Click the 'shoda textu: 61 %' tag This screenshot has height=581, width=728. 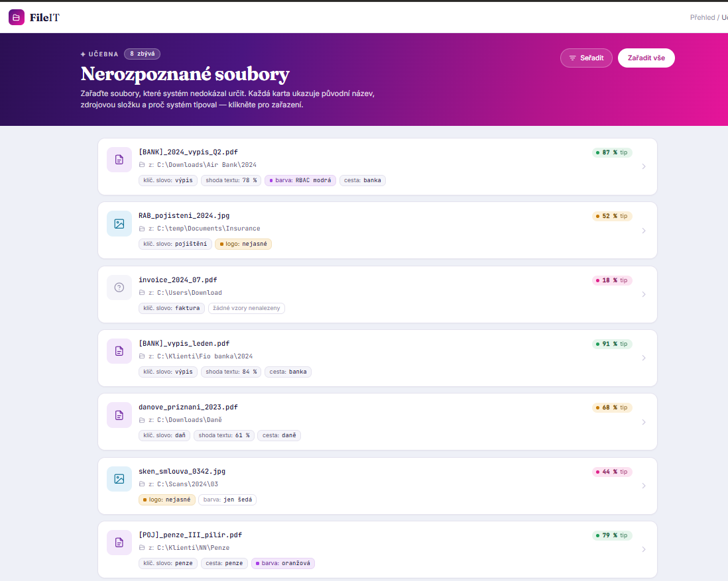224,435
